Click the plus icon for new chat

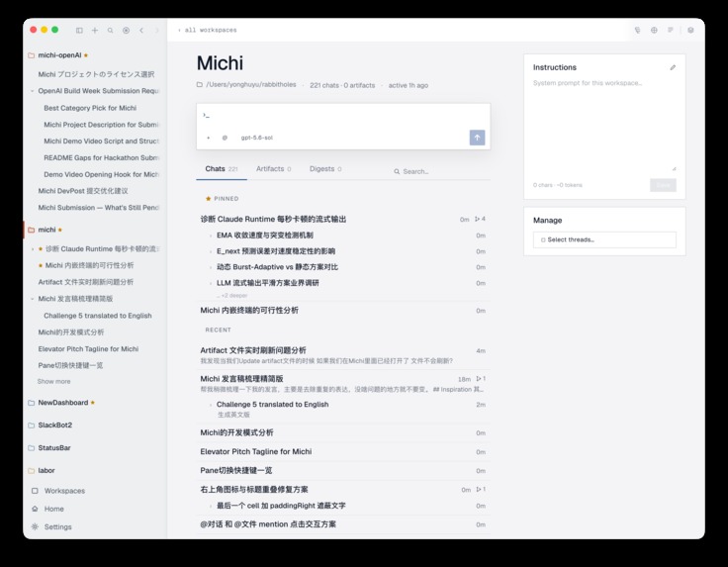tap(95, 31)
